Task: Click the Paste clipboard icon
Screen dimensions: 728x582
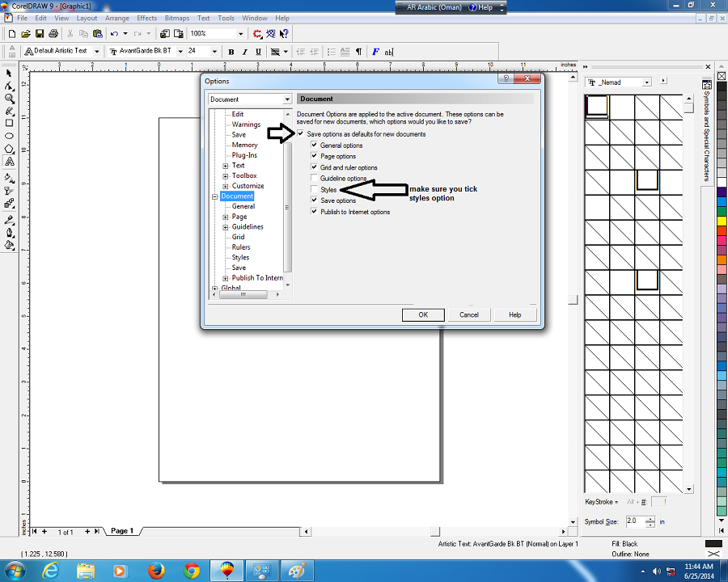Action: (98, 33)
